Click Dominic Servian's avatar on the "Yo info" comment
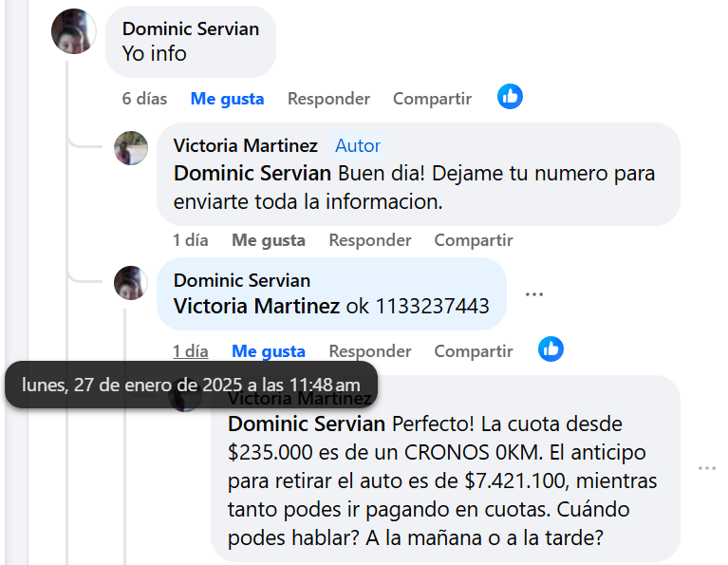 pyautogui.click(x=73, y=31)
